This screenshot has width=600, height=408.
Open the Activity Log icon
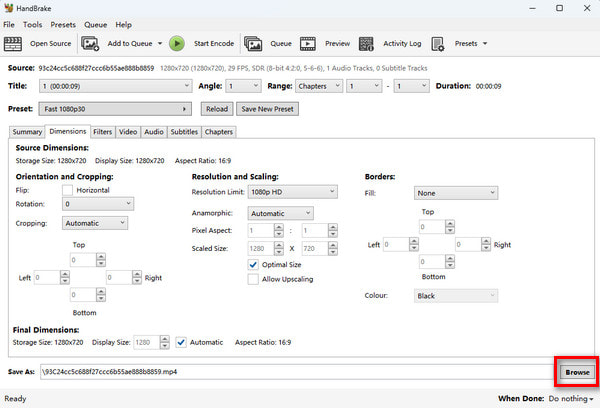coord(369,44)
